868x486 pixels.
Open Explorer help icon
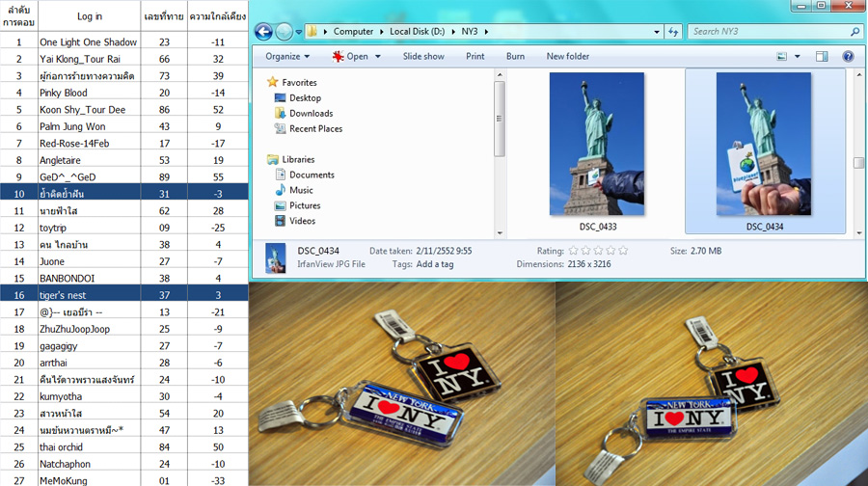848,57
